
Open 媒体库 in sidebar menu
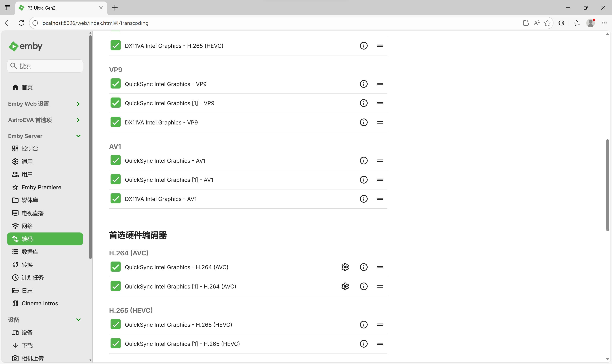(30, 200)
